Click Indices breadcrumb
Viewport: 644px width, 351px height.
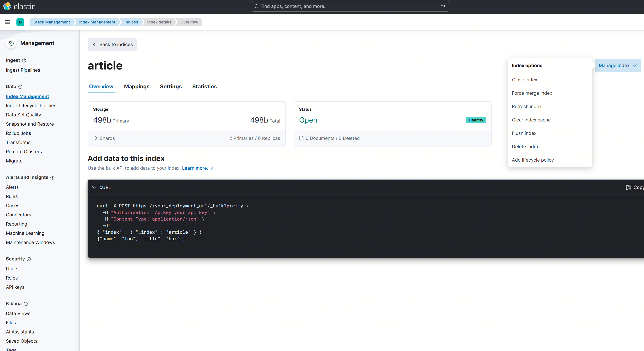tap(131, 22)
